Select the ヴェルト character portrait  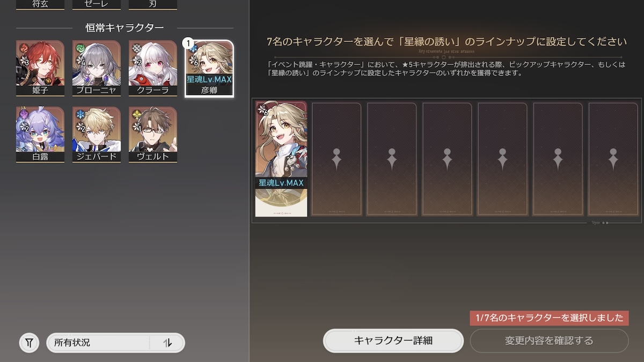point(153,135)
